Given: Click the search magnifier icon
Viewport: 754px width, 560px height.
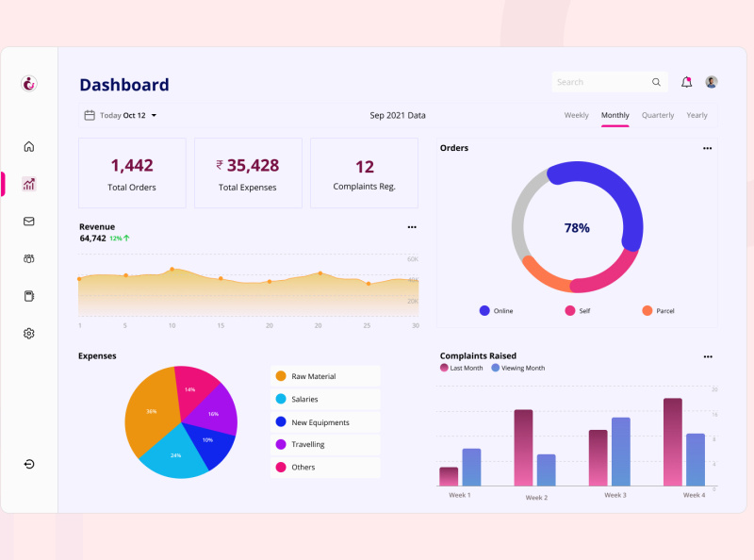Looking at the screenshot, I should (x=656, y=82).
